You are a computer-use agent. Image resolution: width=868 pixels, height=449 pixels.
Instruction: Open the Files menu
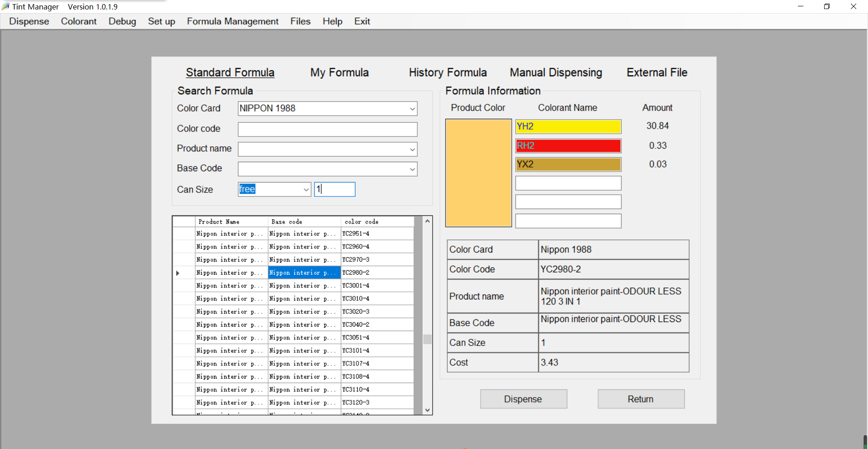tap(300, 21)
